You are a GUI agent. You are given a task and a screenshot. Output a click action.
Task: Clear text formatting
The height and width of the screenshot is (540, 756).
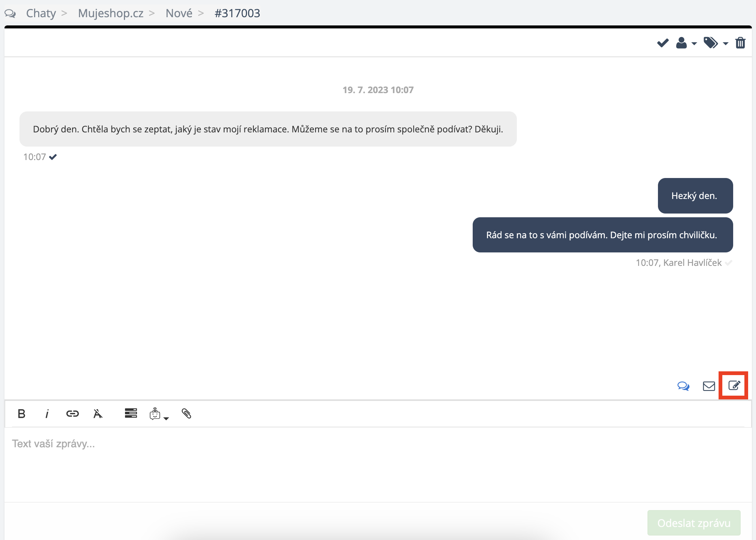pyautogui.click(x=98, y=414)
